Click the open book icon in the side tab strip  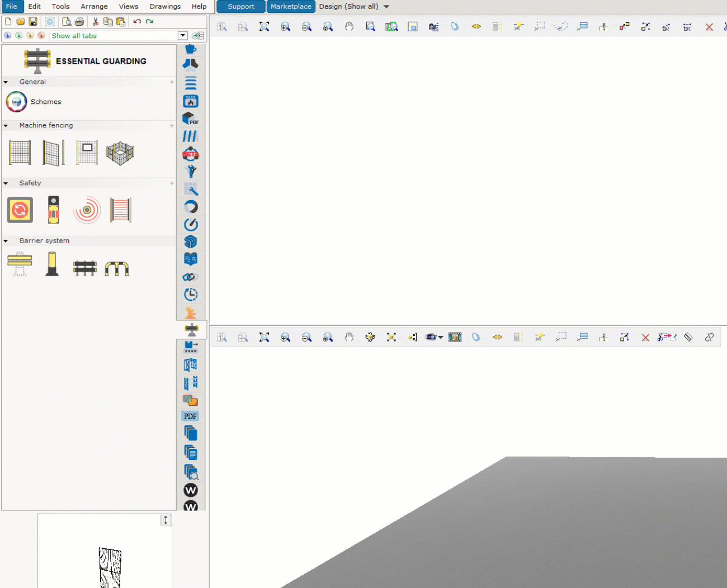pyautogui.click(x=191, y=259)
